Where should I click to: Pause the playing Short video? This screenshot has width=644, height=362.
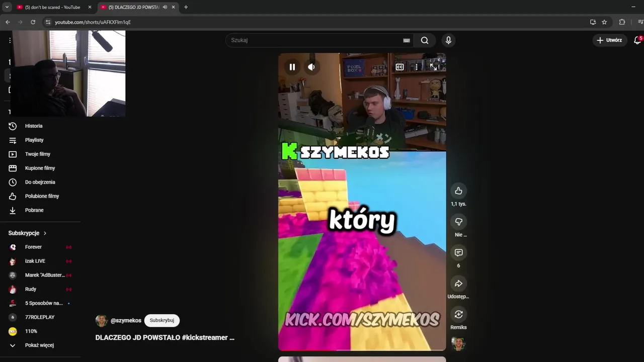tap(292, 67)
